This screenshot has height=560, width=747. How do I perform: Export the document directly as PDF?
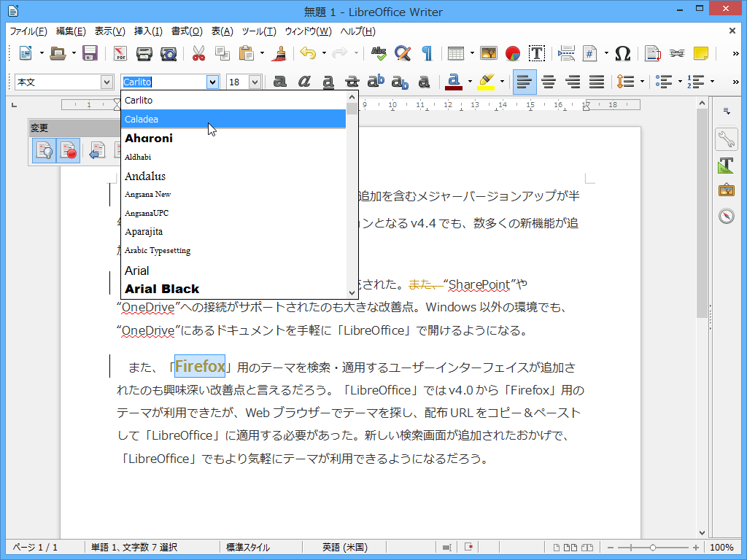pyautogui.click(x=121, y=52)
